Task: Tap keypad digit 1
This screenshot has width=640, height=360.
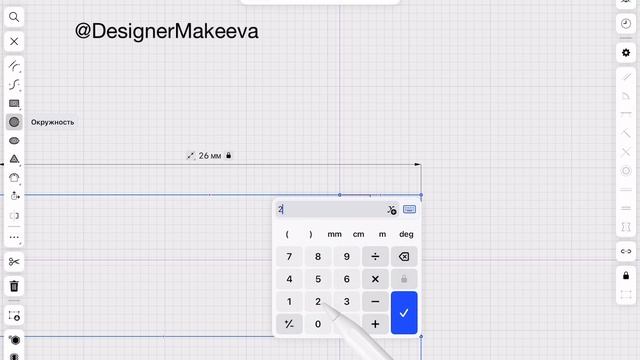Action: click(289, 302)
